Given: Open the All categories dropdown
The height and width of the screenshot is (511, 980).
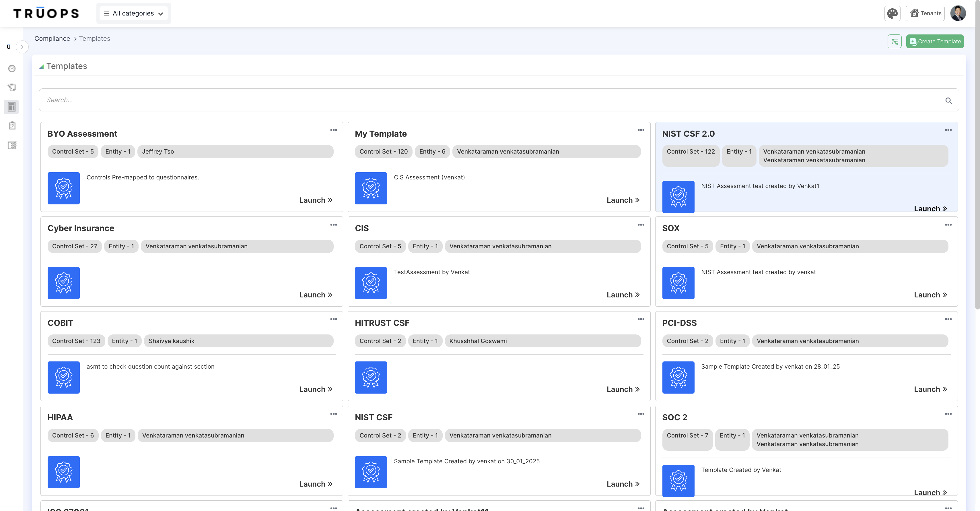Looking at the screenshot, I should [x=133, y=13].
